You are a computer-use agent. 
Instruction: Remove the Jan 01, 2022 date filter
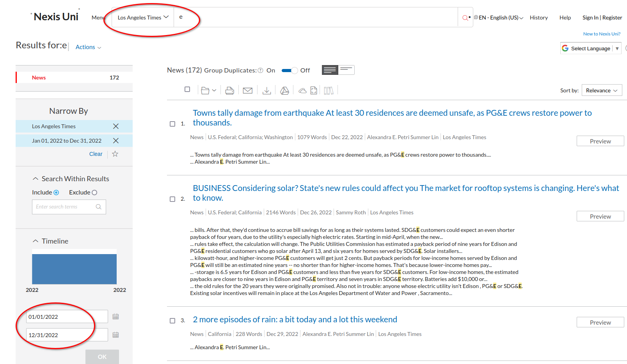pyautogui.click(x=116, y=141)
